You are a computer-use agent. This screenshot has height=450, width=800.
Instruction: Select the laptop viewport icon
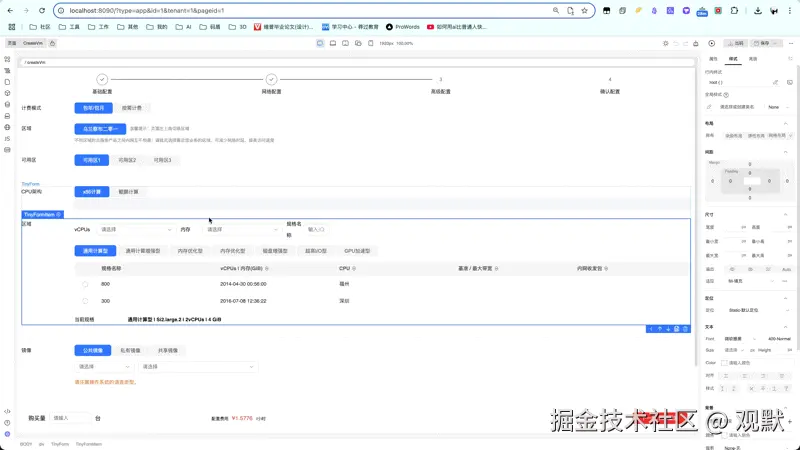click(x=333, y=43)
